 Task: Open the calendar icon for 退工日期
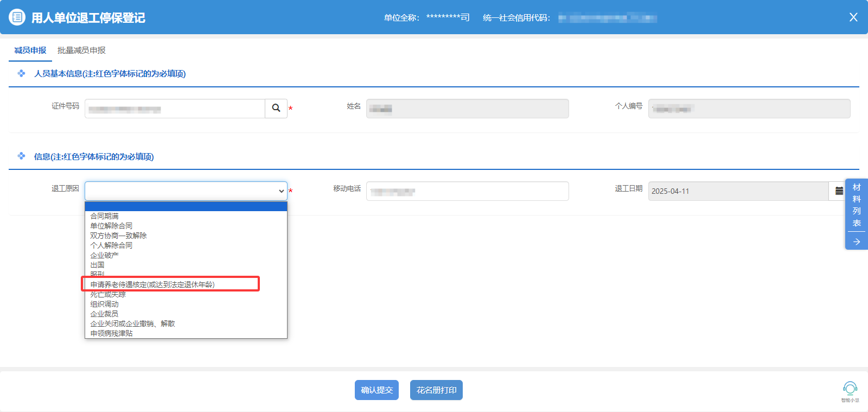839,191
